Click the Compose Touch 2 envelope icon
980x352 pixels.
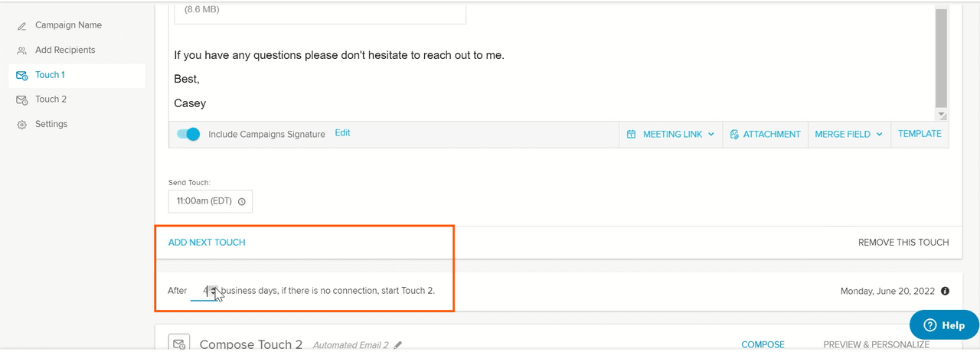click(178, 344)
